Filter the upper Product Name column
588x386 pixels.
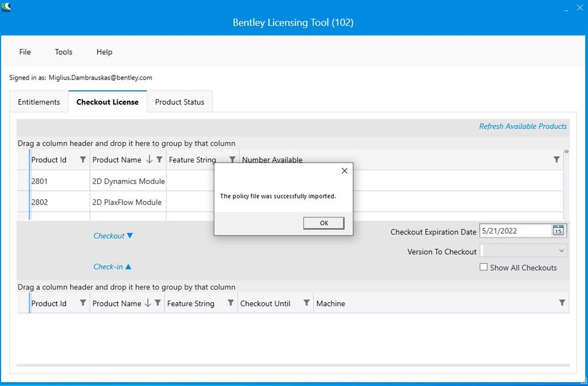coord(160,160)
